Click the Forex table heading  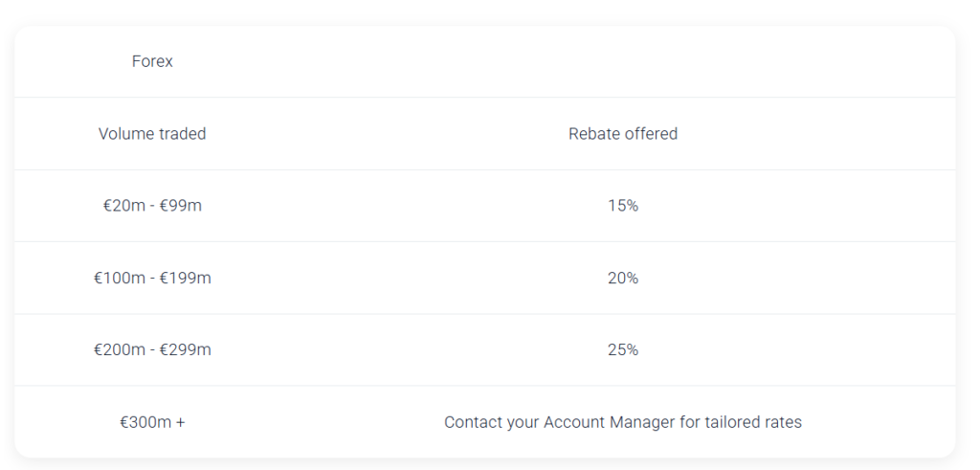[152, 61]
